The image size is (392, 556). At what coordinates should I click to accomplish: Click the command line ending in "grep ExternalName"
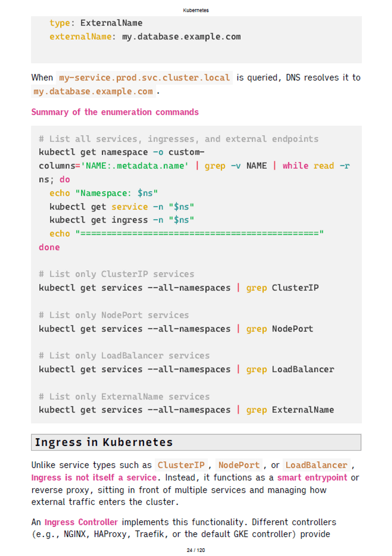pyautogui.click(x=186, y=410)
